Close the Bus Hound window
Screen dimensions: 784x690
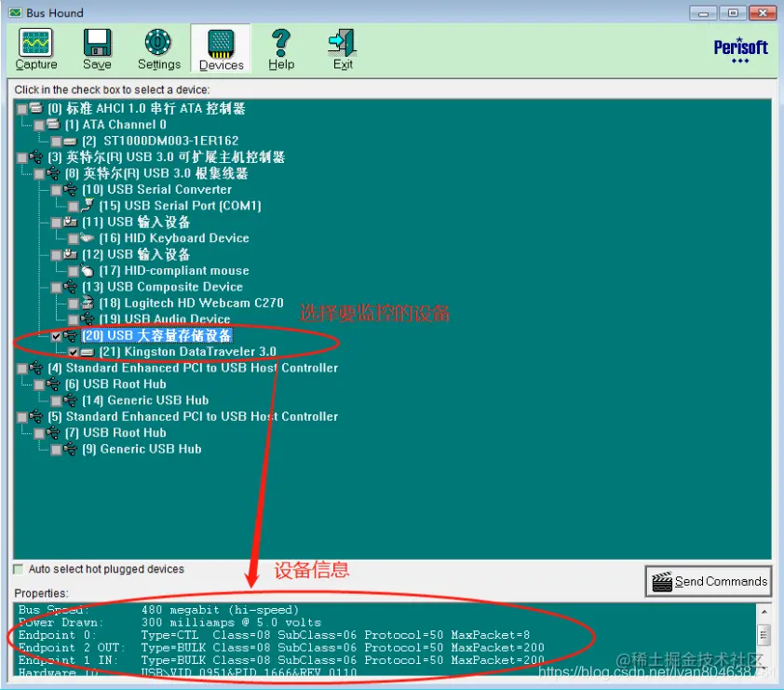click(x=763, y=13)
